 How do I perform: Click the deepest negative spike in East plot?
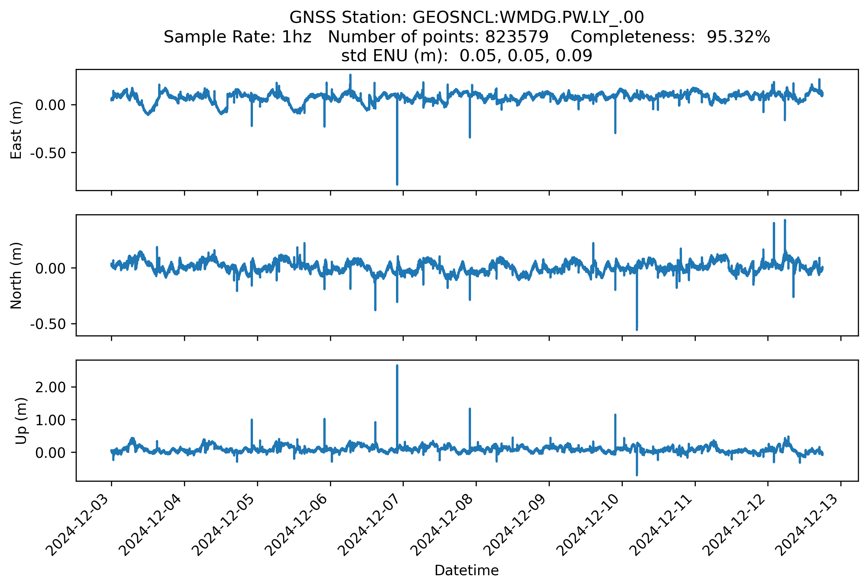coord(397,184)
